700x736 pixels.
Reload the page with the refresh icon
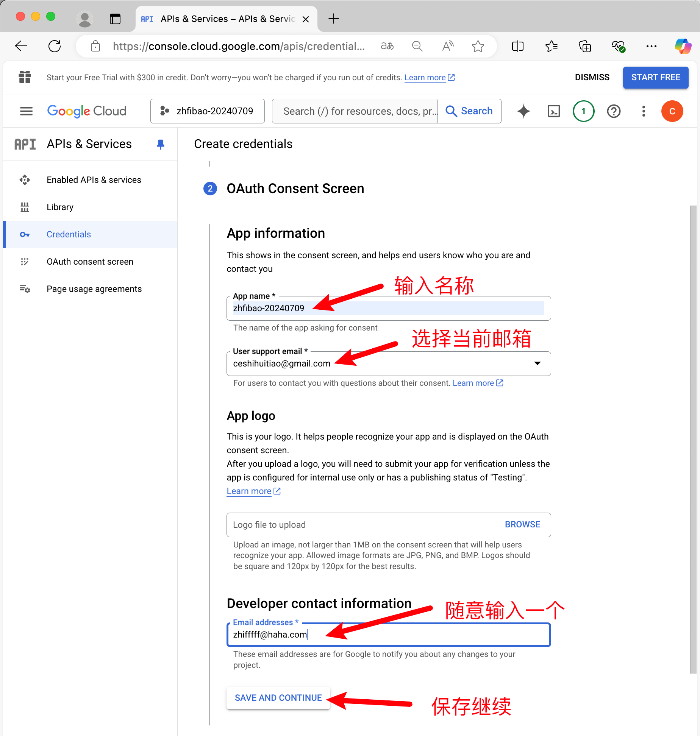pyautogui.click(x=55, y=46)
